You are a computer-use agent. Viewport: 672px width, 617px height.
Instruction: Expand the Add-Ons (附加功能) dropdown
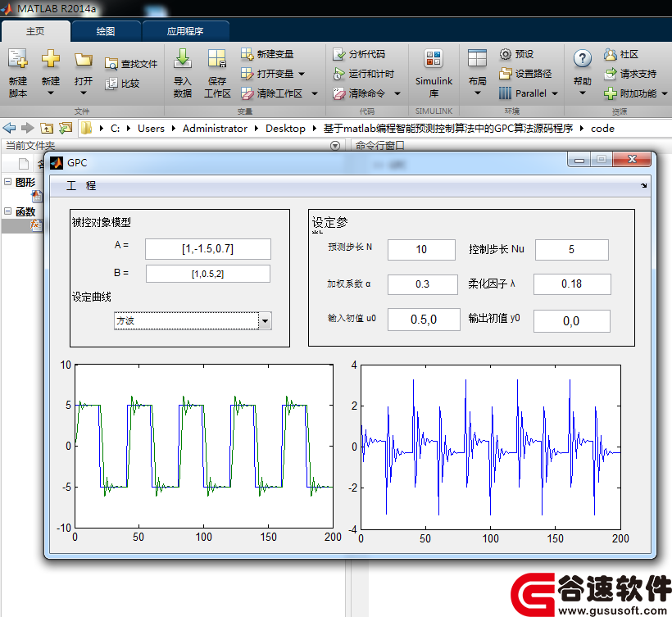point(665,93)
